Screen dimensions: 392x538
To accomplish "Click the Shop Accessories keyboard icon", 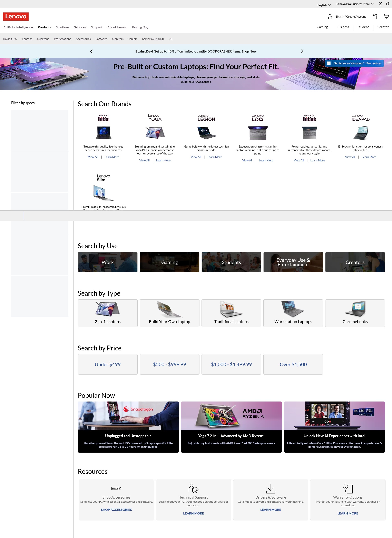I will pos(116,488).
